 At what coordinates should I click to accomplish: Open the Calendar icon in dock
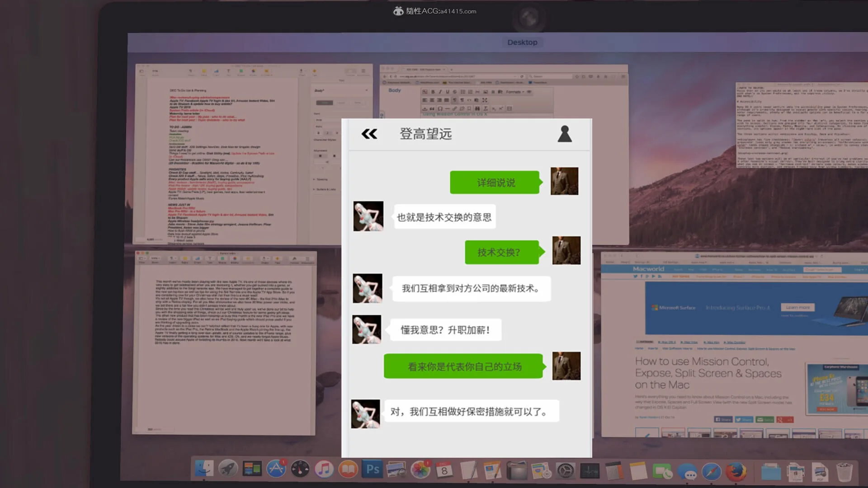click(x=444, y=470)
